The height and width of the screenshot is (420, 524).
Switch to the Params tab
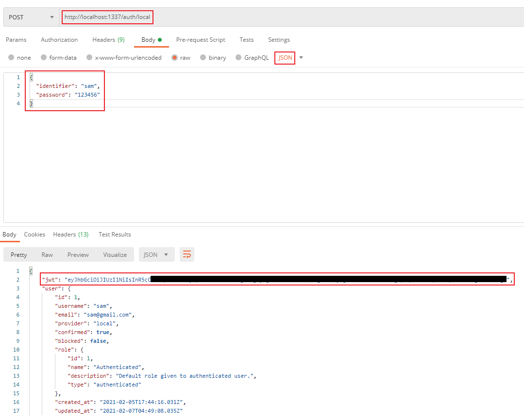[x=16, y=40]
